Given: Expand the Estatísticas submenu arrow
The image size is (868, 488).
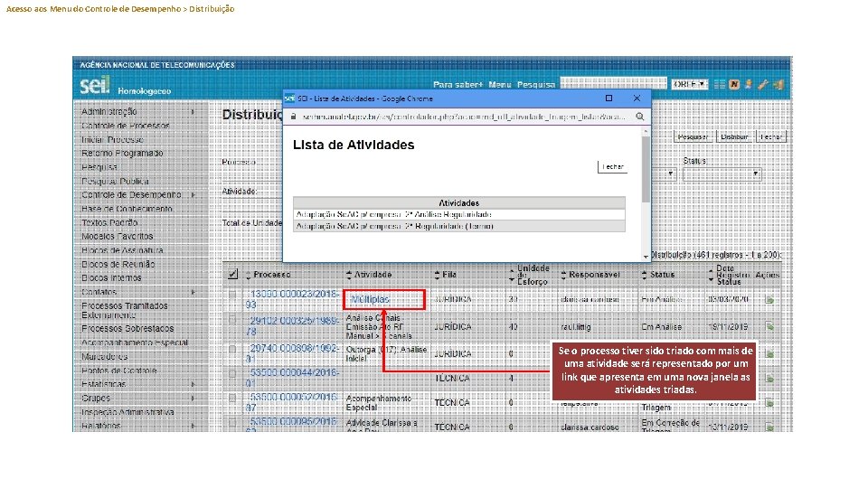Looking at the screenshot, I should click(x=193, y=384).
